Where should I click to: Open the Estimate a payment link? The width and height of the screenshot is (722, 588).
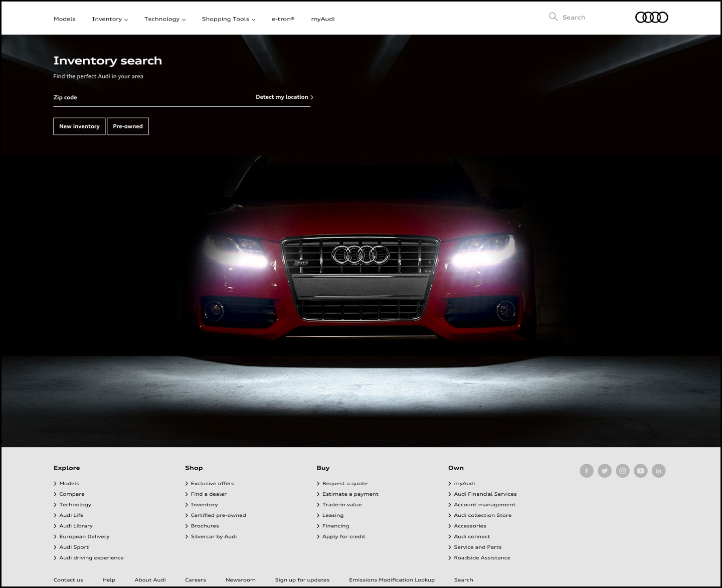(x=350, y=494)
